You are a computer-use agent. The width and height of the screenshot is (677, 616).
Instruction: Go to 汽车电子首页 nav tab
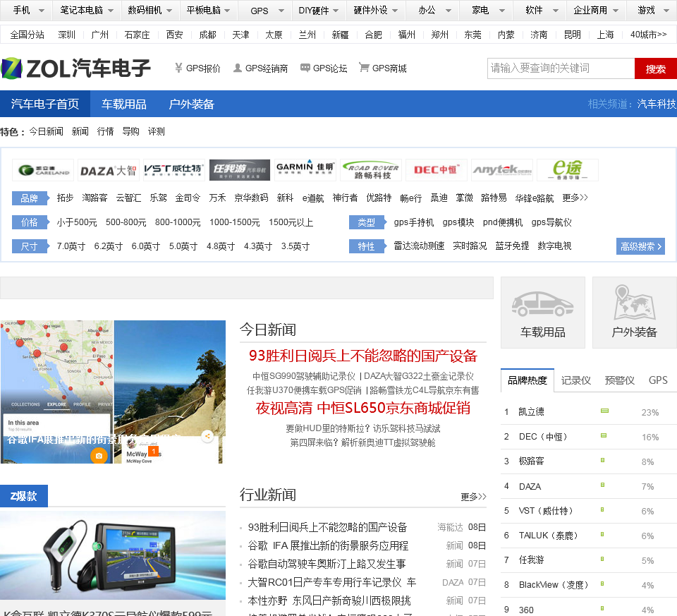pyautogui.click(x=45, y=104)
